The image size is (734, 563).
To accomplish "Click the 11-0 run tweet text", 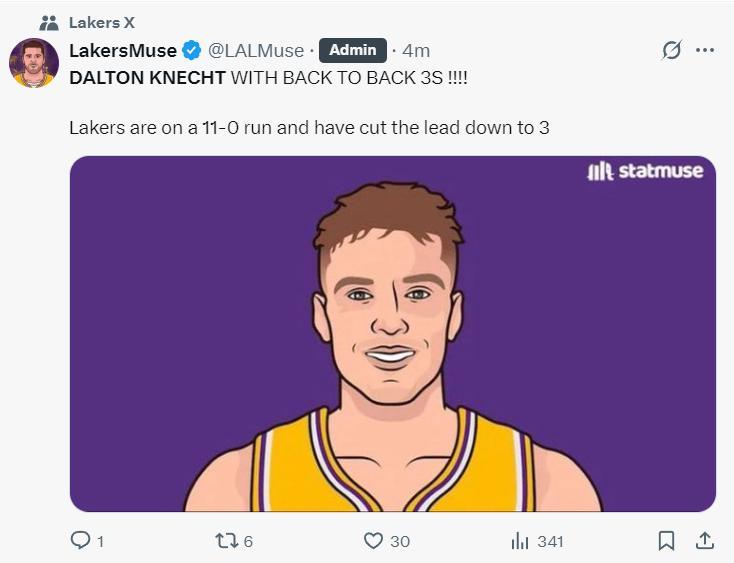I will click(x=309, y=128).
